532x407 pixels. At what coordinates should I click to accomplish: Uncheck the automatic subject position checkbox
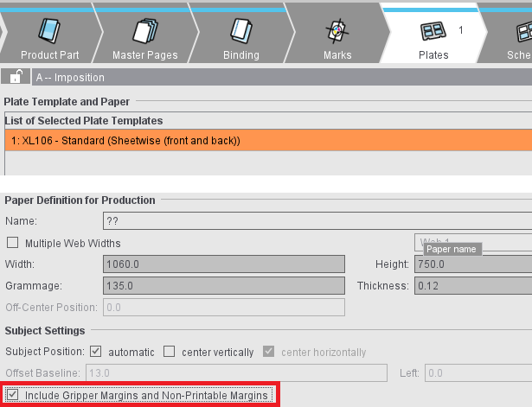[x=96, y=352]
